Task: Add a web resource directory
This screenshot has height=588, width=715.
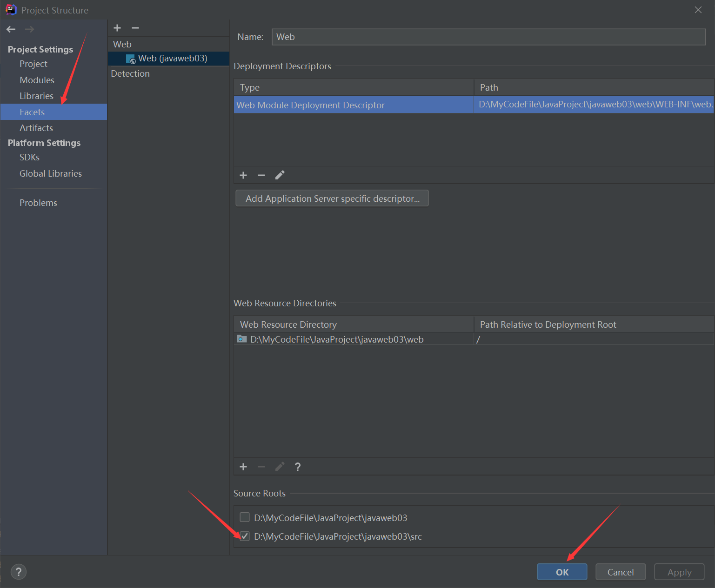Action: [x=243, y=467]
